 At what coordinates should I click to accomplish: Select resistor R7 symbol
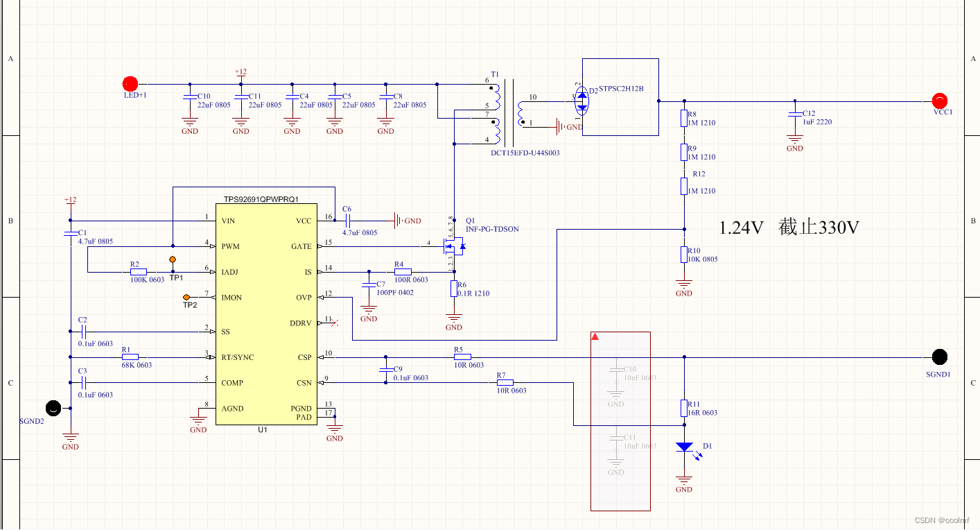[x=505, y=382]
